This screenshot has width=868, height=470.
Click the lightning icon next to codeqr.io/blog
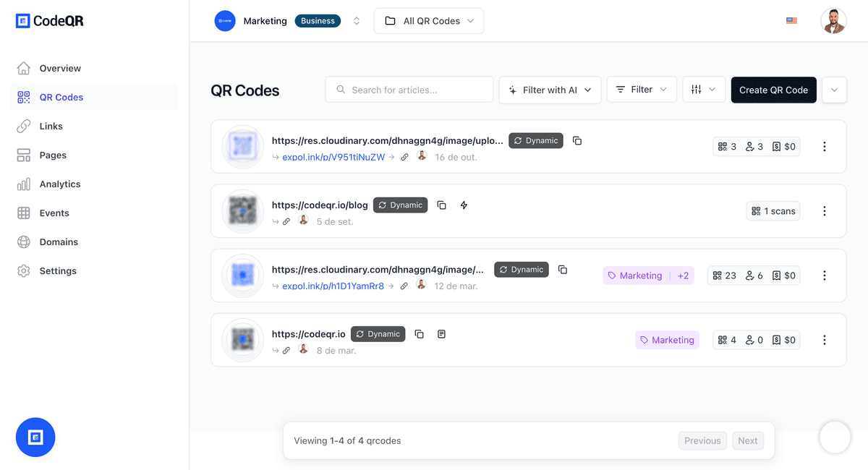click(464, 205)
